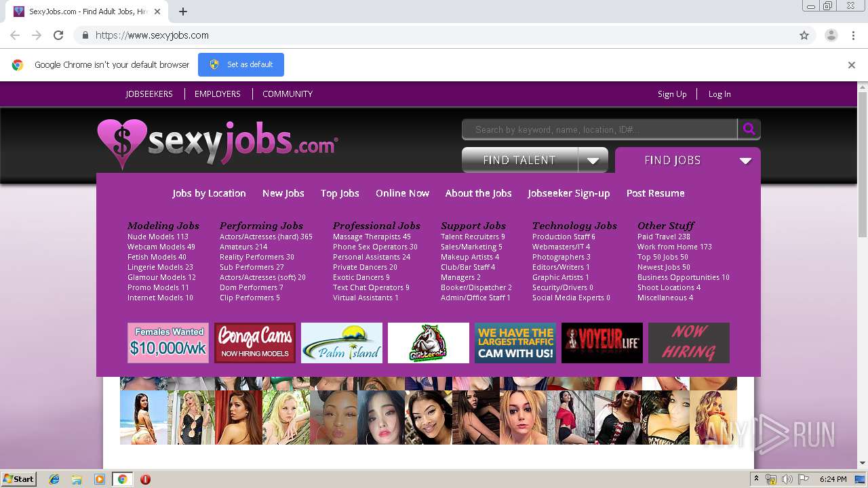Screen dimensions: 868x488
Task: Open Paid Travel 238 link
Action: [664, 237]
